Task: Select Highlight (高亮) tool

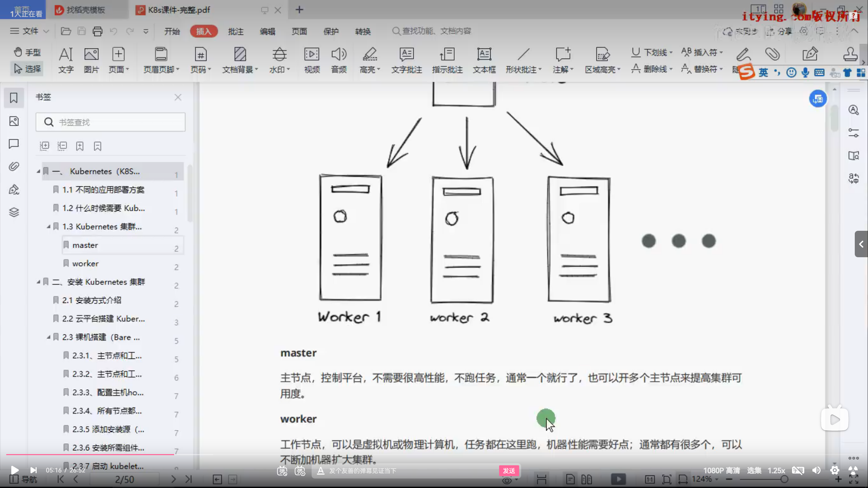Action: 370,60
